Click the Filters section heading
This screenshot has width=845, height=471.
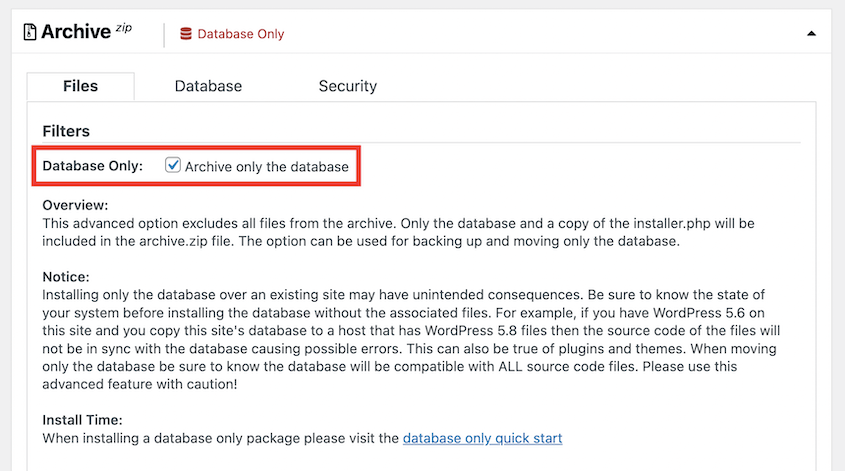[66, 131]
